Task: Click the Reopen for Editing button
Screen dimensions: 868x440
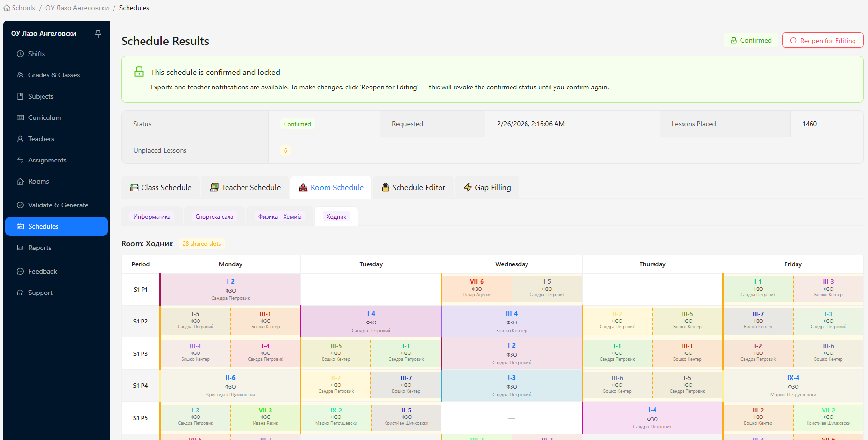Action: [x=823, y=41]
